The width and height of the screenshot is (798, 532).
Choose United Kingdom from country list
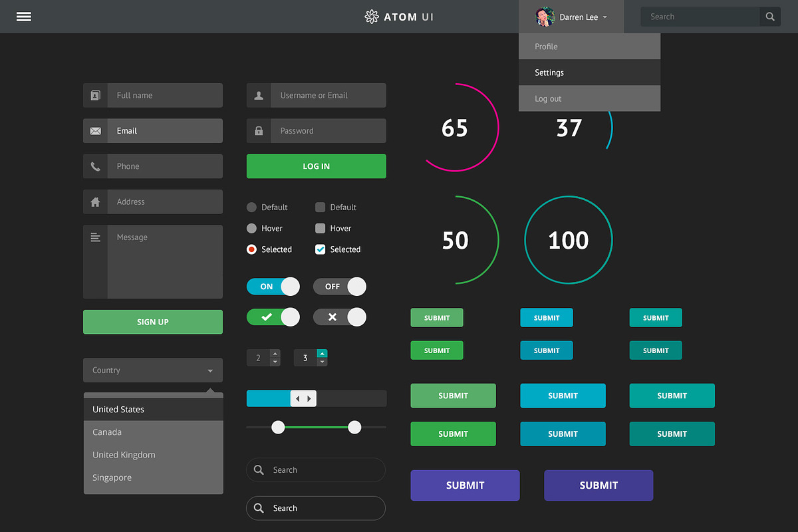pos(153,455)
